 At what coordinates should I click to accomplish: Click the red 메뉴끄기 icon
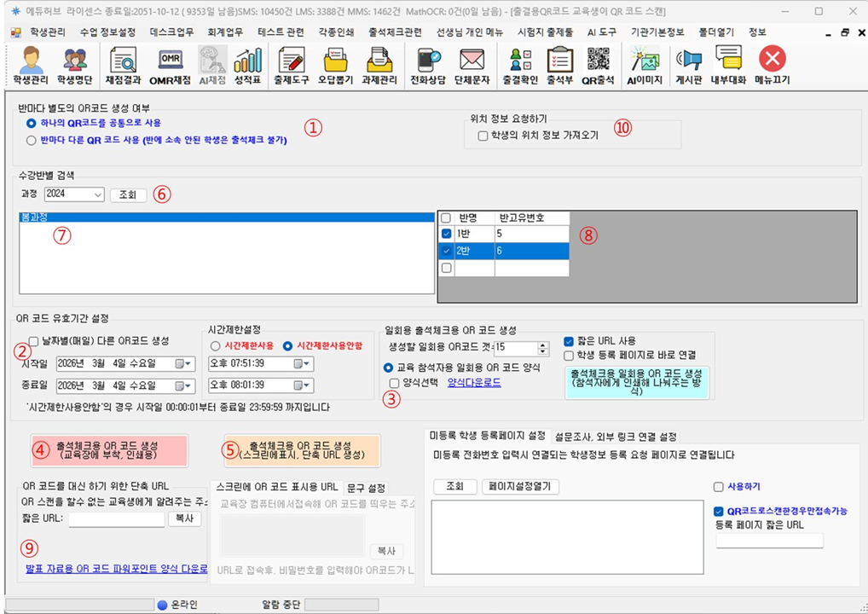coord(772,65)
